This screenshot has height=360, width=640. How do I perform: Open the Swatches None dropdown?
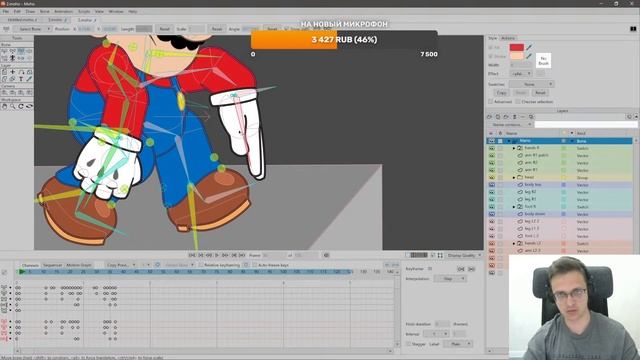pos(532,84)
